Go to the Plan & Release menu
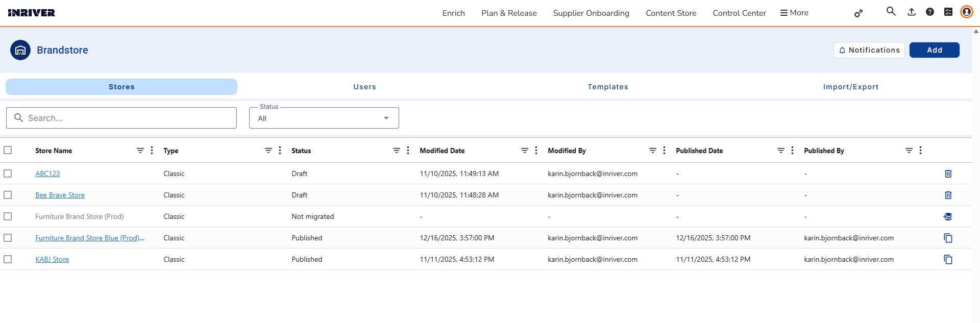This screenshot has width=980, height=323. [509, 13]
